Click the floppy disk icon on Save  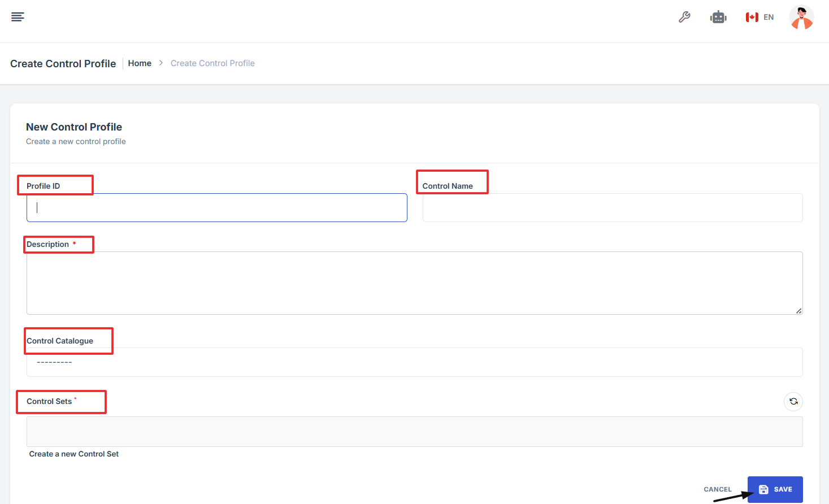pos(763,489)
